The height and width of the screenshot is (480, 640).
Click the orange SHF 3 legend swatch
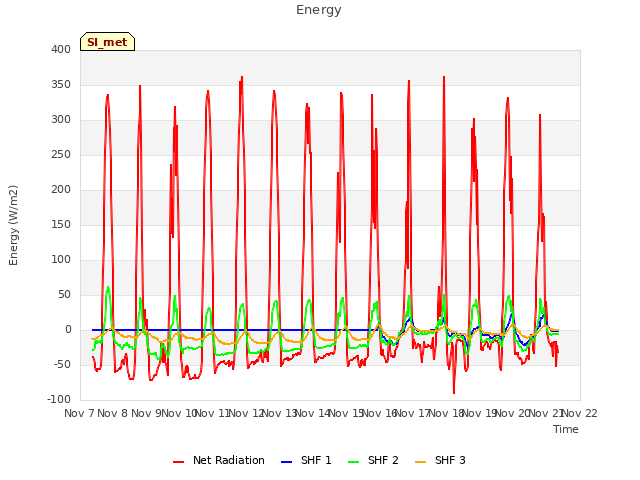coord(420,462)
